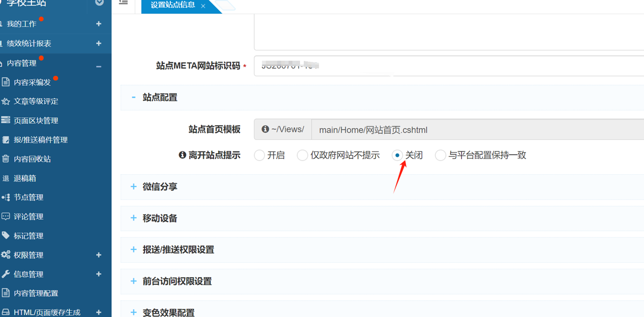Click the hamburger menu icon at top
Image resolution: width=644 pixels, height=317 pixels.
[123, 3]
